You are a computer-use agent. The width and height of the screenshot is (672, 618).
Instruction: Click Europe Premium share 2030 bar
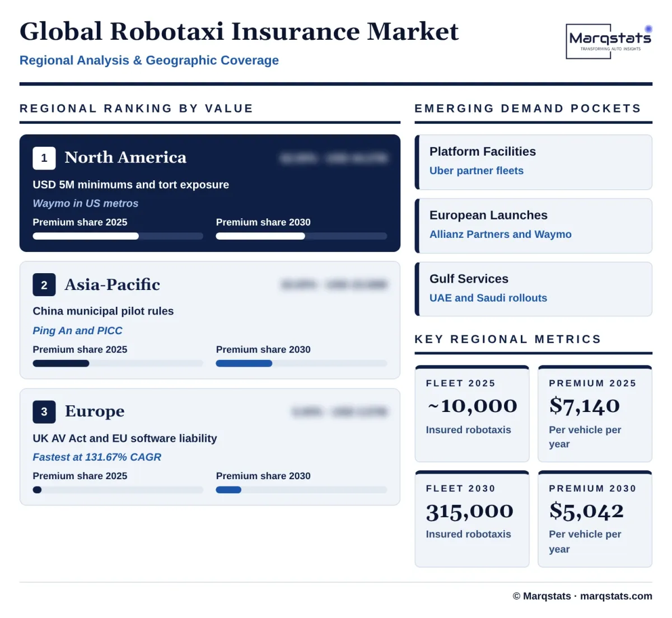pos(301,490)
